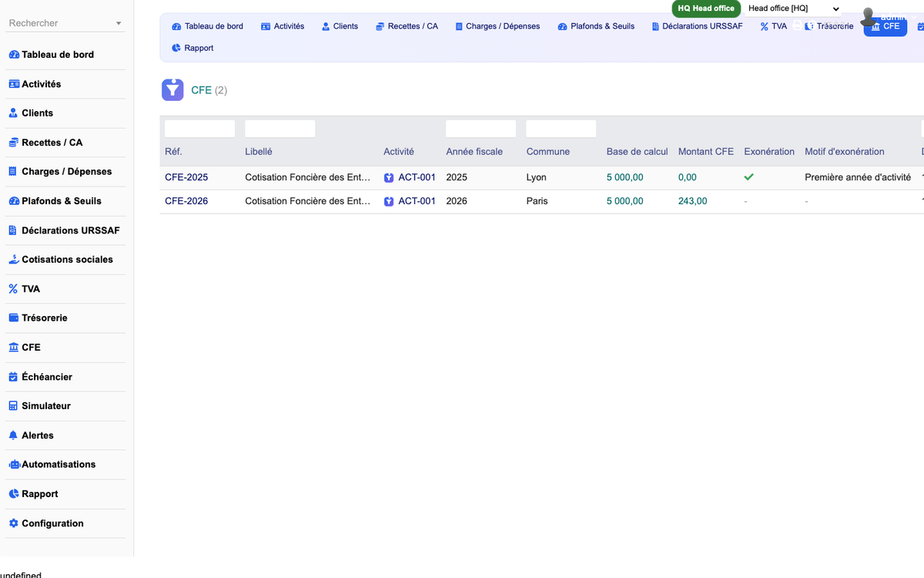The height and width of the screenshot is (578, 924).
Task: Click the 2026 année fiscale cell
Action: coord(457,201)
